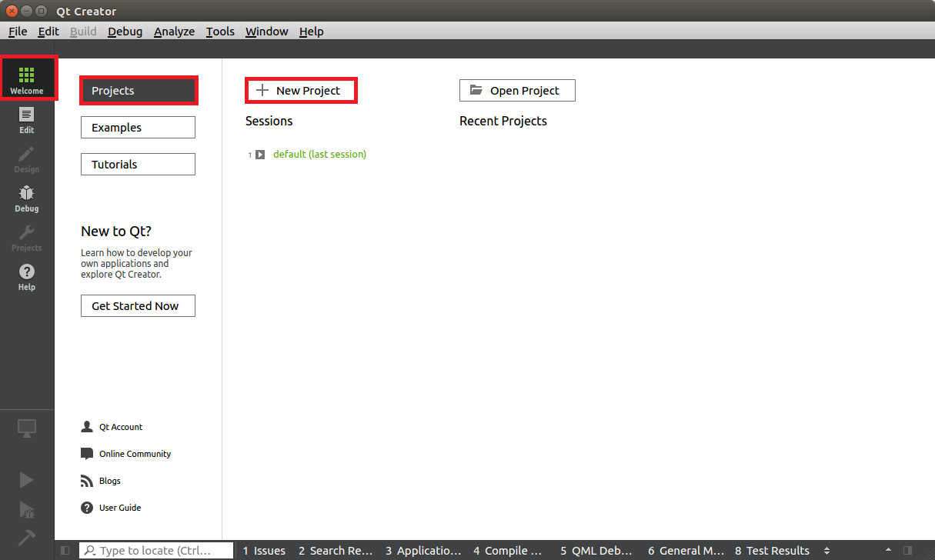Click the Recent Projects heading
Screen dimensions: 935x560
click(x=503, y=121)
